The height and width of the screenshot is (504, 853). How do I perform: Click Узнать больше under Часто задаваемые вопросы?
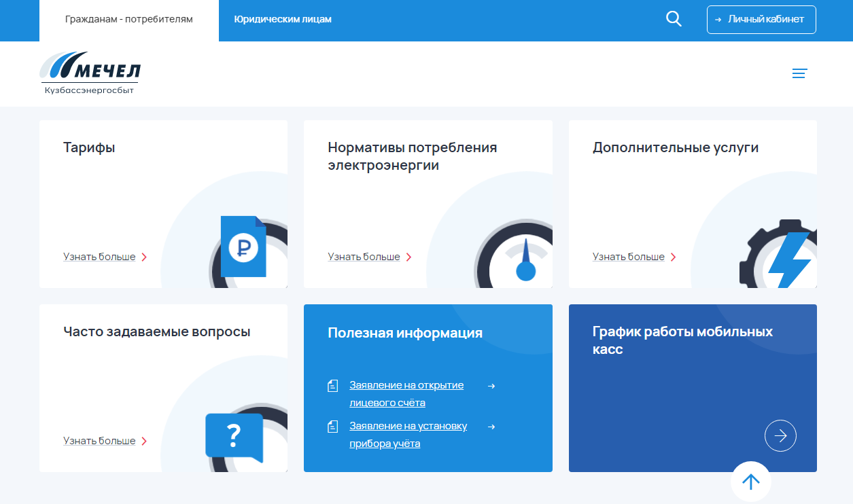[99, 441]
